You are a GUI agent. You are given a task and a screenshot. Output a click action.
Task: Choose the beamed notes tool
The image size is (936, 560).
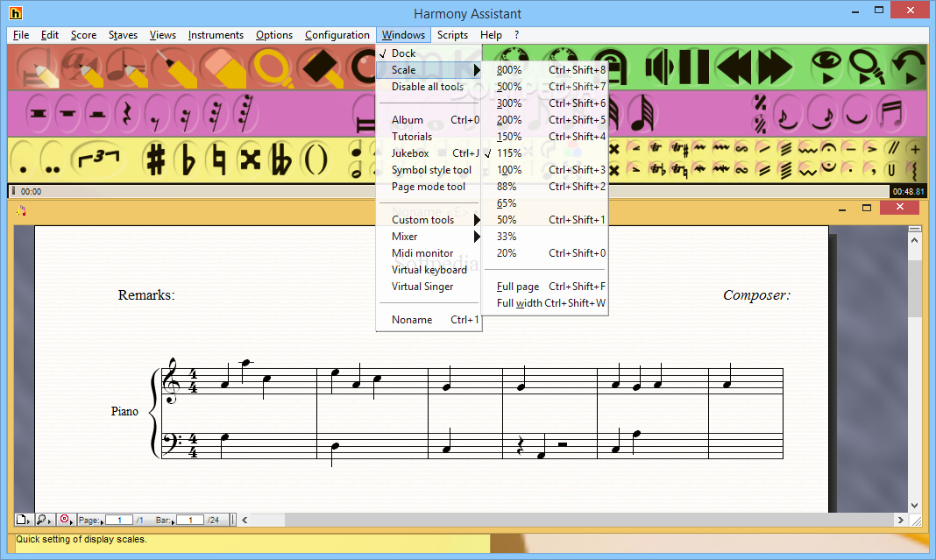click(x=892, y=113)
